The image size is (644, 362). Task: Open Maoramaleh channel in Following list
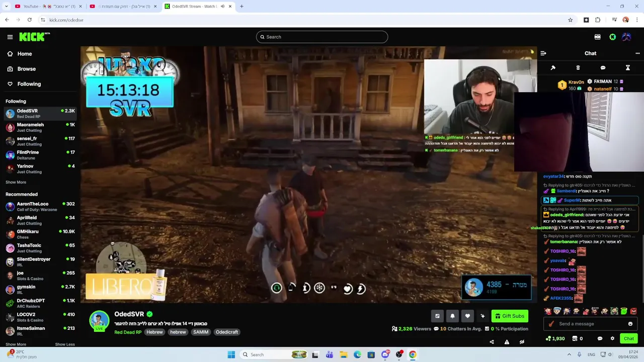pyautogui.click(x=40, y=127)
